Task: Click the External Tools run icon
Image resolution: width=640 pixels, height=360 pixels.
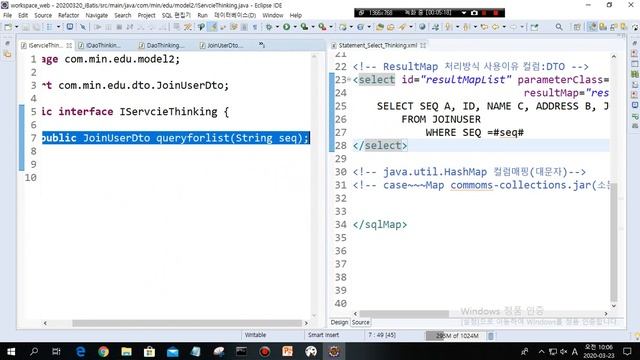Action: tap(322, 27)
